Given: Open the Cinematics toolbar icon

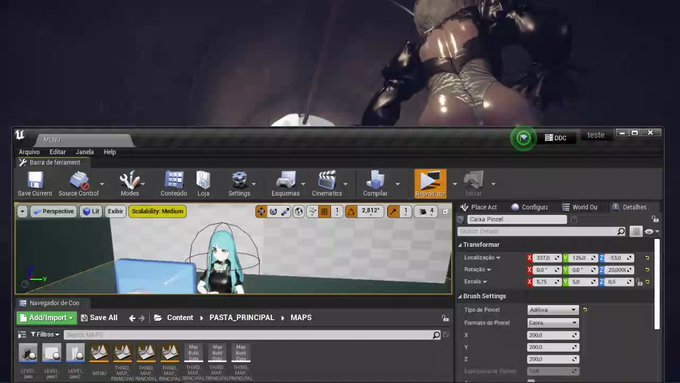Looking at the screenshot, I should [327, 184].
